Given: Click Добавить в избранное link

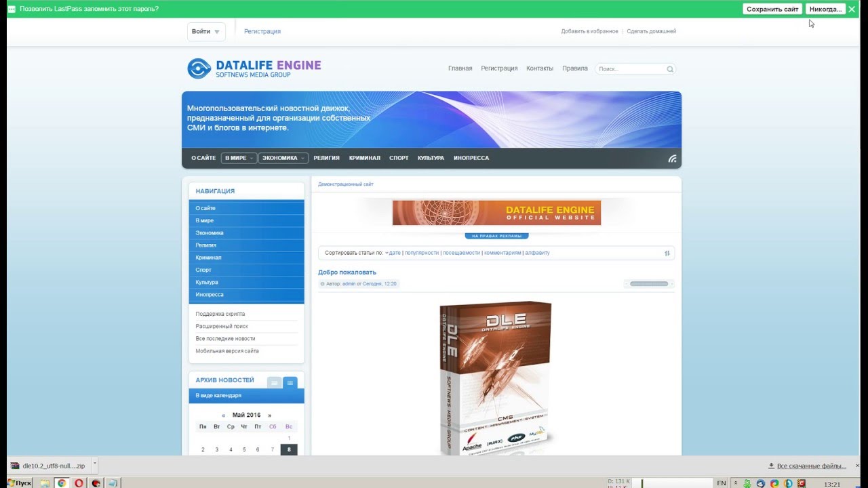Looking at the screenshot, I should click(589, 31).
